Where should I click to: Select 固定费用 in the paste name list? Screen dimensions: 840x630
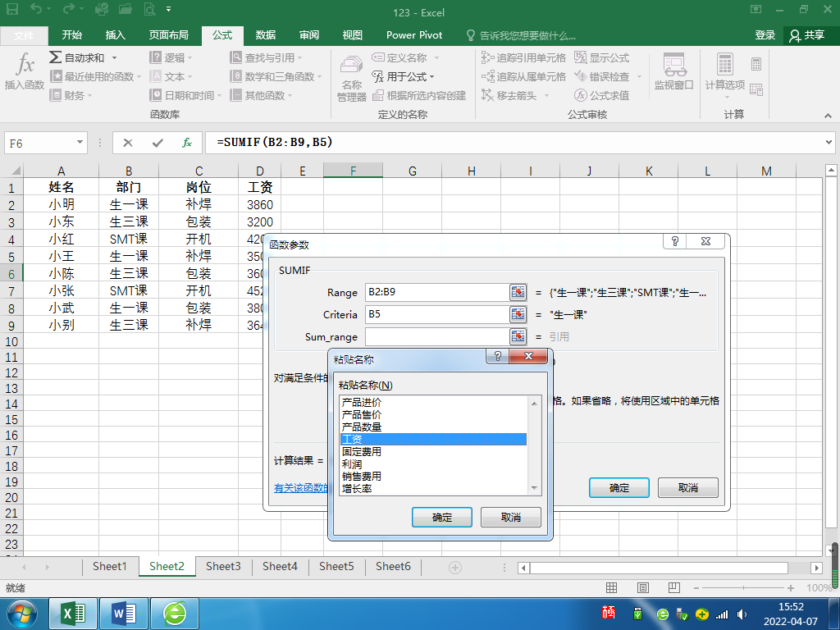click(x=433, y=452)
